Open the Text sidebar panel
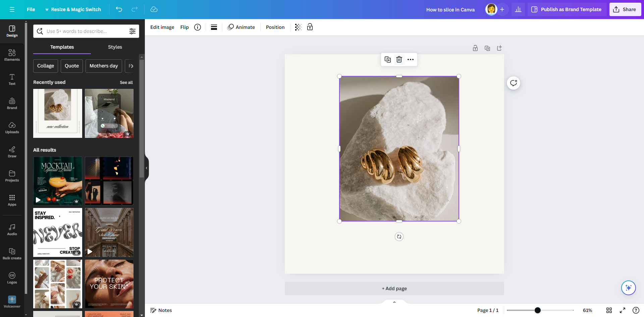Screen dimensions: 644x317 (12, 79)
